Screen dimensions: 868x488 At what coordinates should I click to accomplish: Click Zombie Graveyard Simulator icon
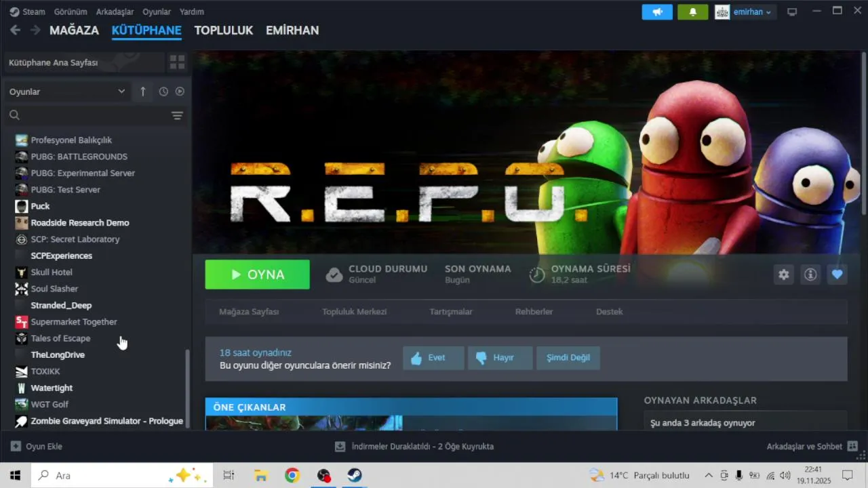(x=22, y=421)
